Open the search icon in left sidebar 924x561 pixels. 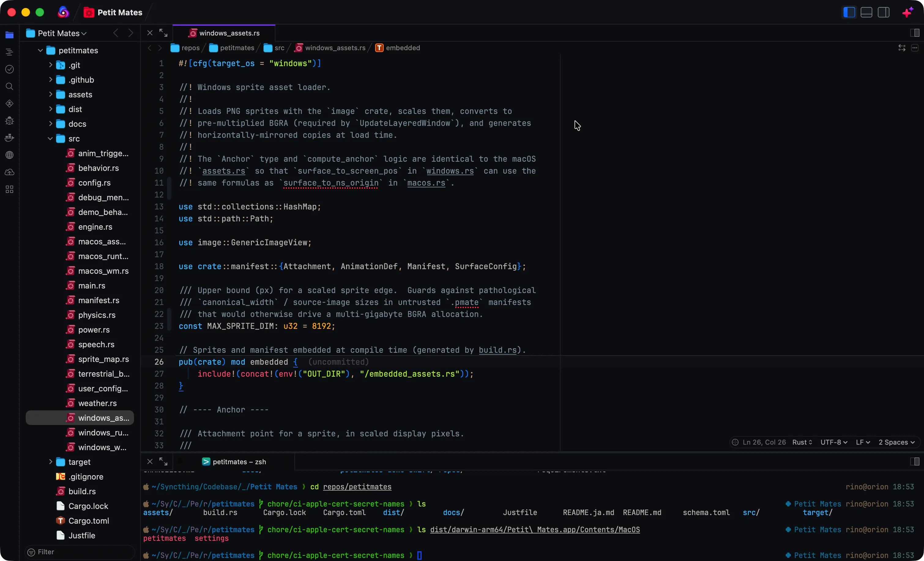(x=9, y=86)
